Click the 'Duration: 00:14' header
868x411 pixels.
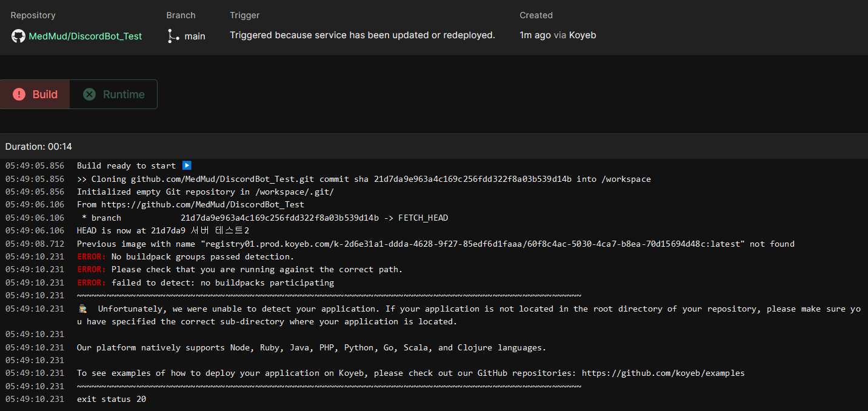(39, 147)
